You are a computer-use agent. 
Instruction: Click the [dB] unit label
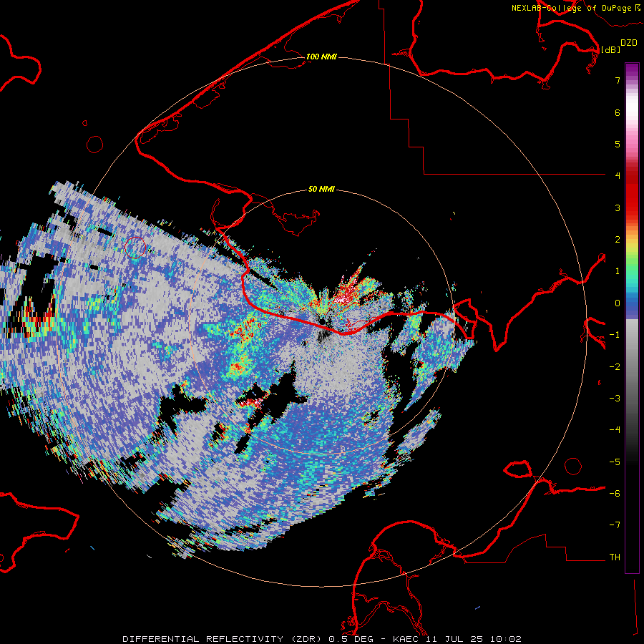[610, 49]
